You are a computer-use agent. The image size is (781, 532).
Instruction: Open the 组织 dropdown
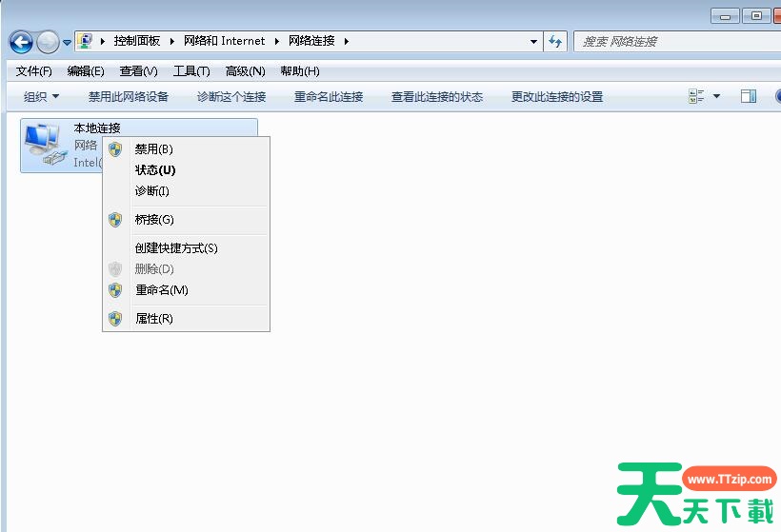coord(41,96)
